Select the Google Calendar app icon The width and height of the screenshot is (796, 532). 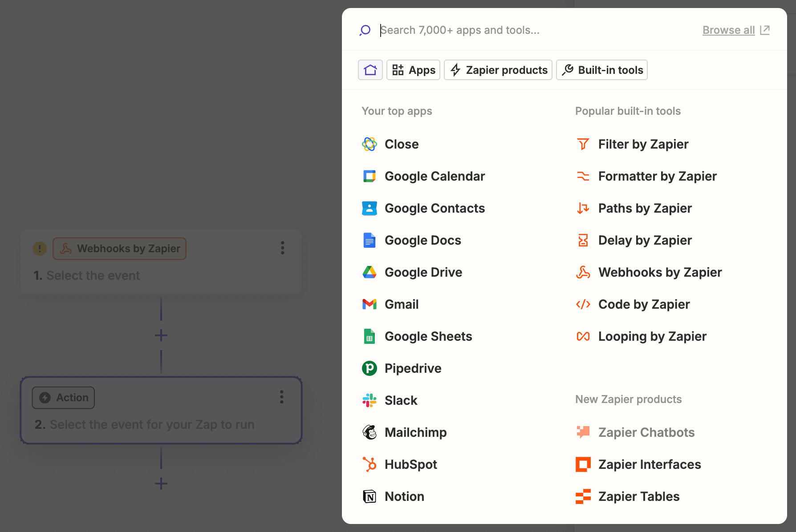tap(370, 176)
